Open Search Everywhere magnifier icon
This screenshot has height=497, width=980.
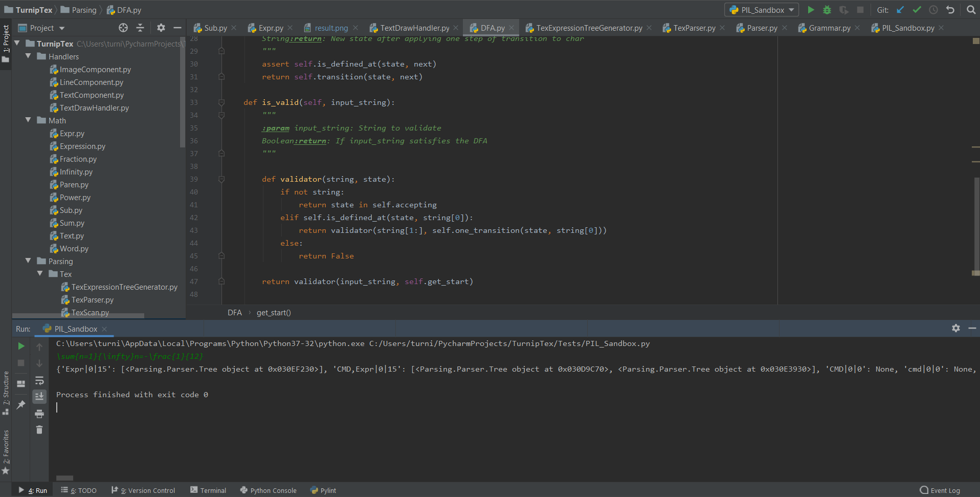[x=971, y=10]
